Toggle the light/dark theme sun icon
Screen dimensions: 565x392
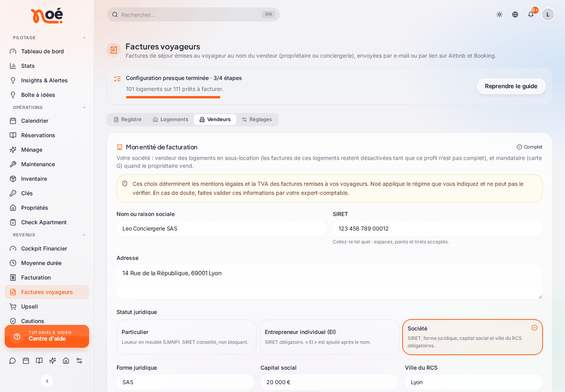pos(499,15)
